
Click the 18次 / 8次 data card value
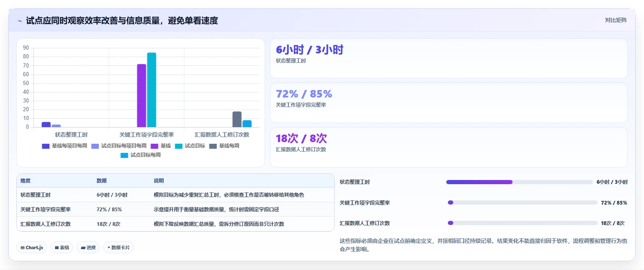pos(301,139)
